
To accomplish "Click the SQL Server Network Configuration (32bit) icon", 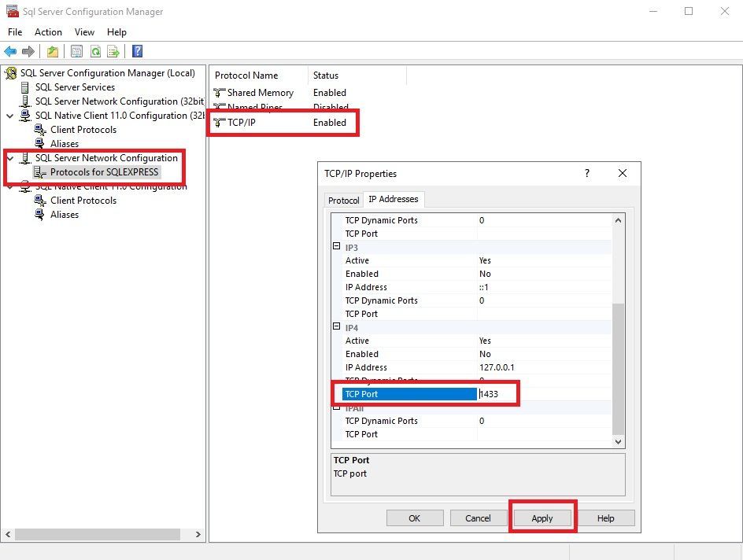I will 25,101.
